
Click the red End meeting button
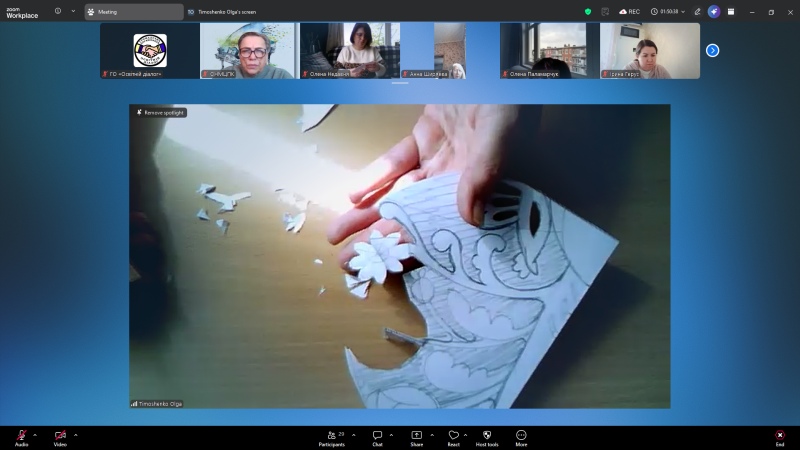(x=779, y=436)
